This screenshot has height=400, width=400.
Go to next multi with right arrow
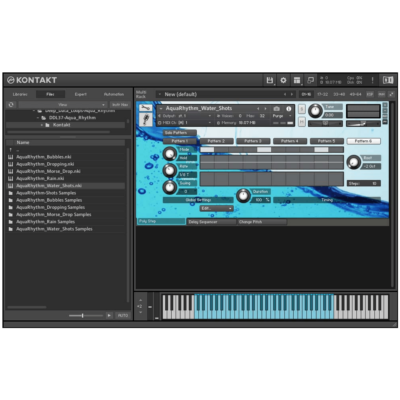tap(292, 94)
